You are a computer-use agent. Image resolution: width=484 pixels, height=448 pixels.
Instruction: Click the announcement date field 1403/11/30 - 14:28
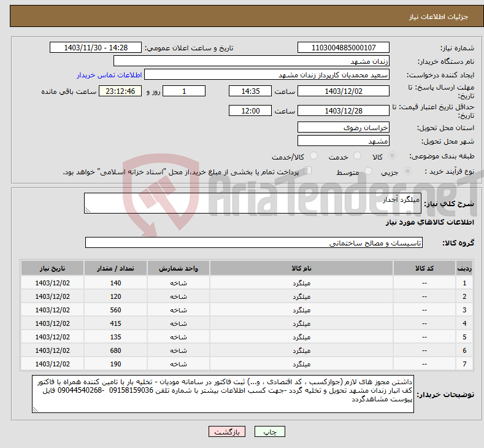(x=96, y=47)
